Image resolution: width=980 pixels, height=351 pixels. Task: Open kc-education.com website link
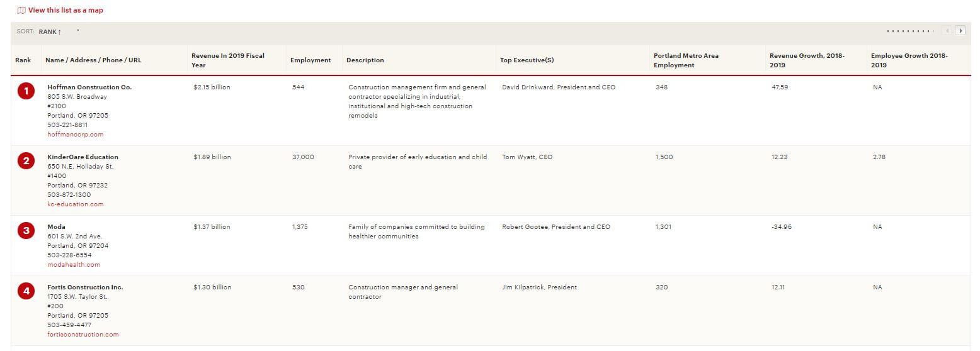(76, 204)
